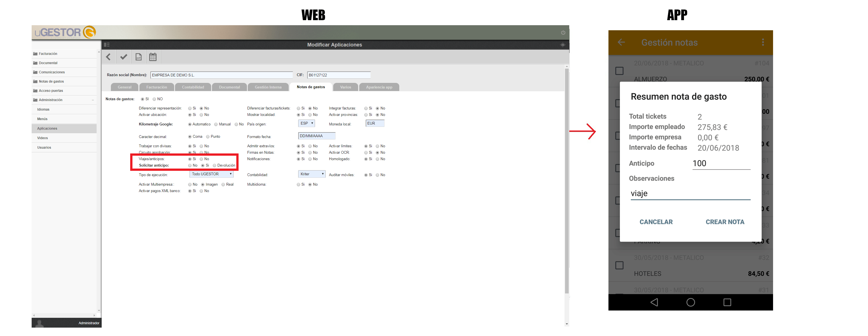
Task: Open Contabilidad Kriter dropdown
Action: point(312,174)
